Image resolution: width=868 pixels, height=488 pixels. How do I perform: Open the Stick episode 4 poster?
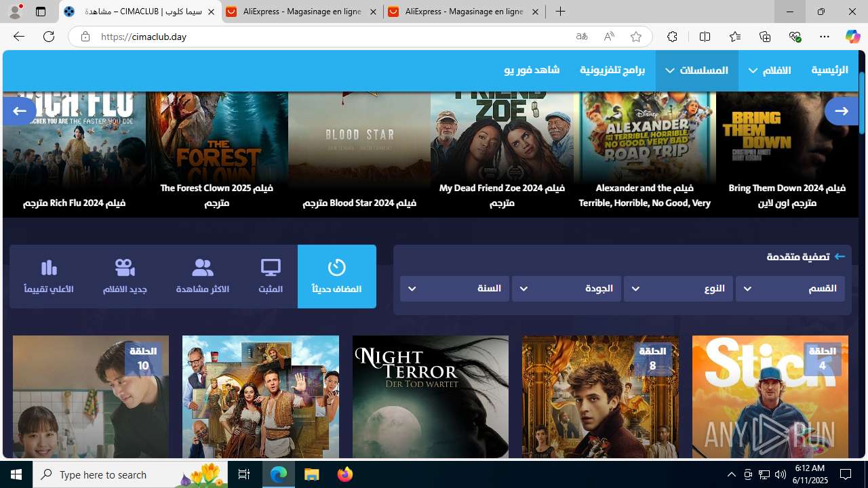(770, 397)
